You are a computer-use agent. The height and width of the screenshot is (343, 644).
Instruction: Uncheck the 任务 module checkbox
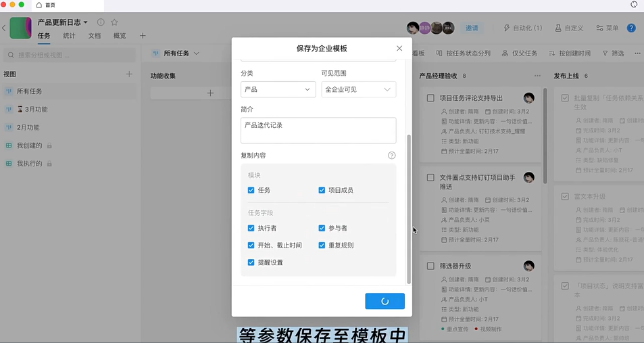[251, 191]
